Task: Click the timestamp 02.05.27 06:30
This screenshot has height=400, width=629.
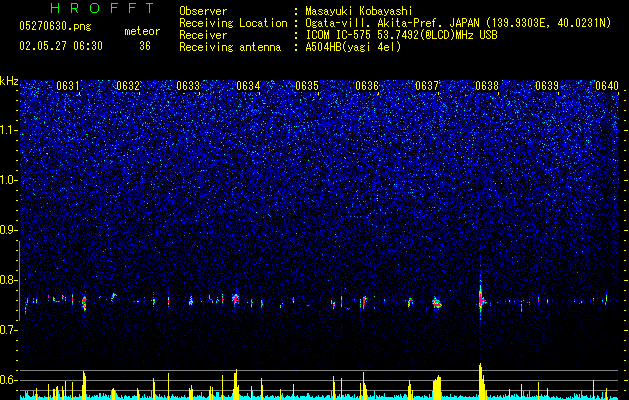Action: [x=61, y=46]
